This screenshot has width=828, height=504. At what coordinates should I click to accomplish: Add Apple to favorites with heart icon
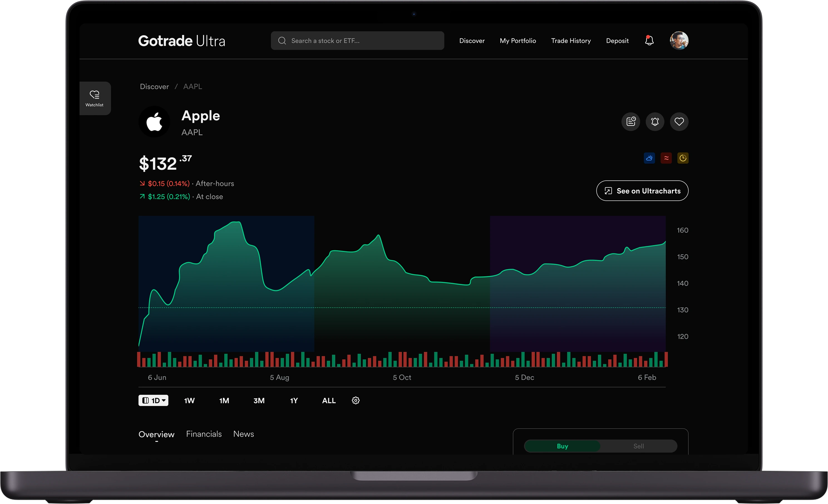[x=679, y=122]
